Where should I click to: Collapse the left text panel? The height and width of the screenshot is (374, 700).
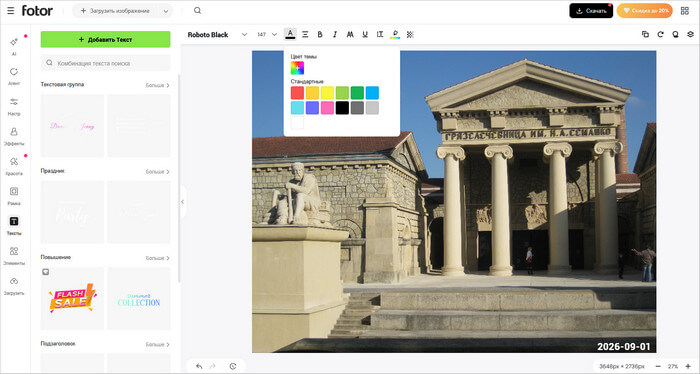coord(183,202)
